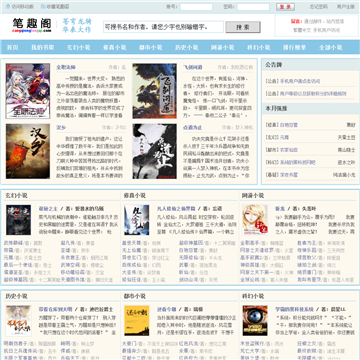
Task: Open 末世盗贼行 in 科幻小说 list
Action: pos(252,344)
